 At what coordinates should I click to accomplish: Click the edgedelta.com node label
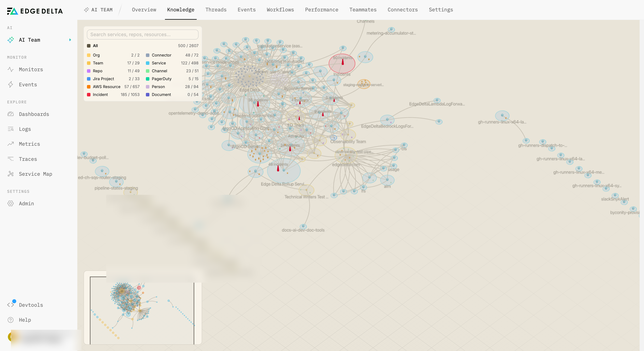coord(346,165)
